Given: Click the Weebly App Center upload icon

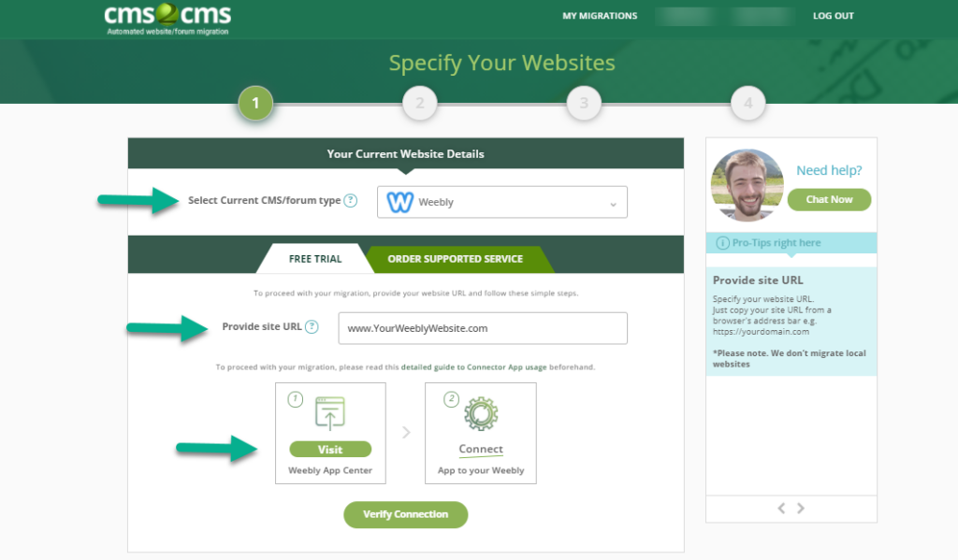Looking at the screenshot, I should tap(330, 413).
